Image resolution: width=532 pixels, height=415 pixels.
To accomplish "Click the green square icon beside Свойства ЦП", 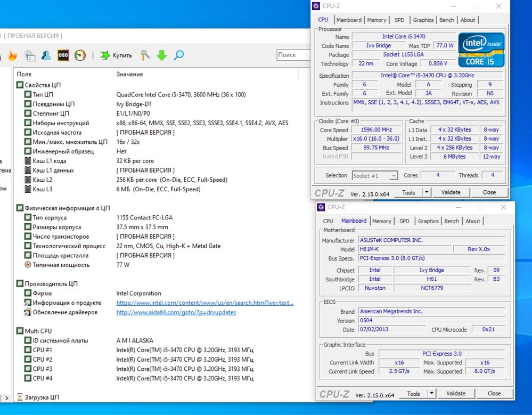I will (x=20, y=85).
